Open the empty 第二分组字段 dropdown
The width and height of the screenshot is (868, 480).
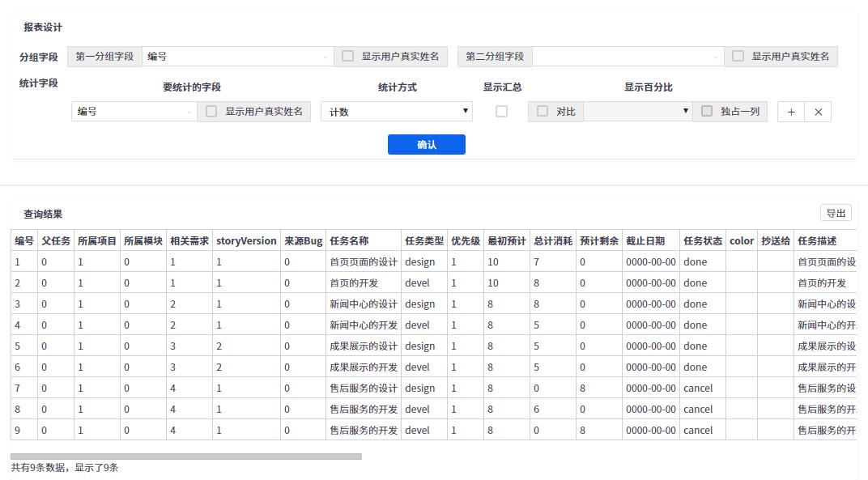(628, 57)
